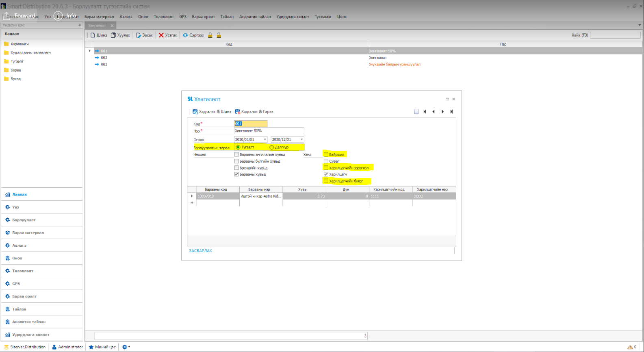644x352 pixels.
Task: Click the red X Устгах delete icon
Action: 161,35
